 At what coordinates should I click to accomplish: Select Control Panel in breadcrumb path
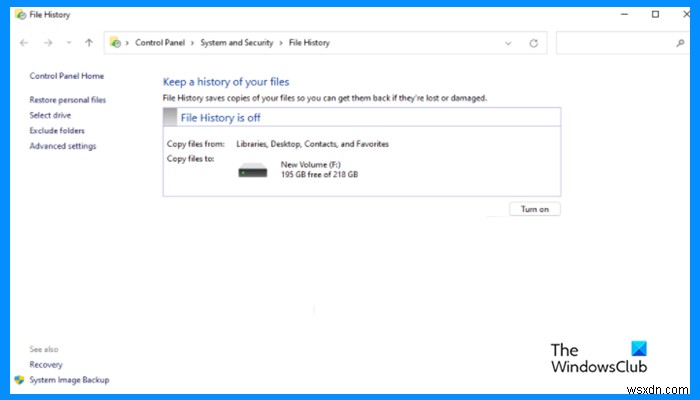tap(160, 43)
